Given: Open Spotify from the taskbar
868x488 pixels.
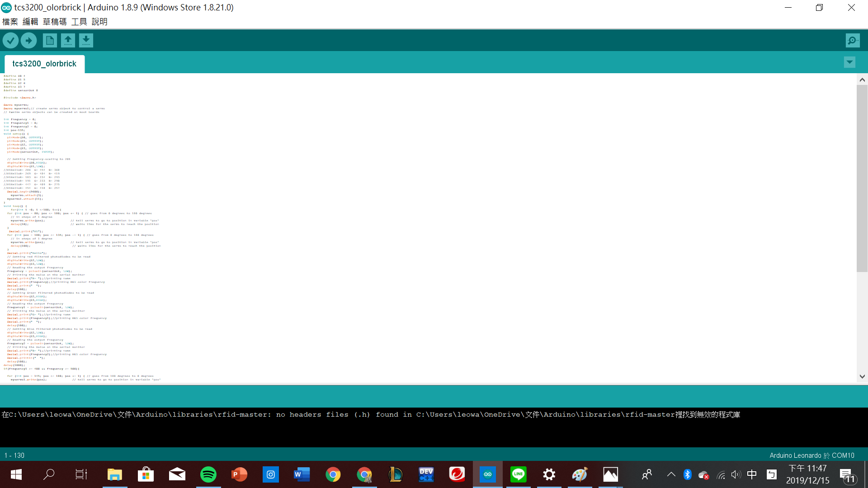Looking at the screenshot, I should point(208,474).
